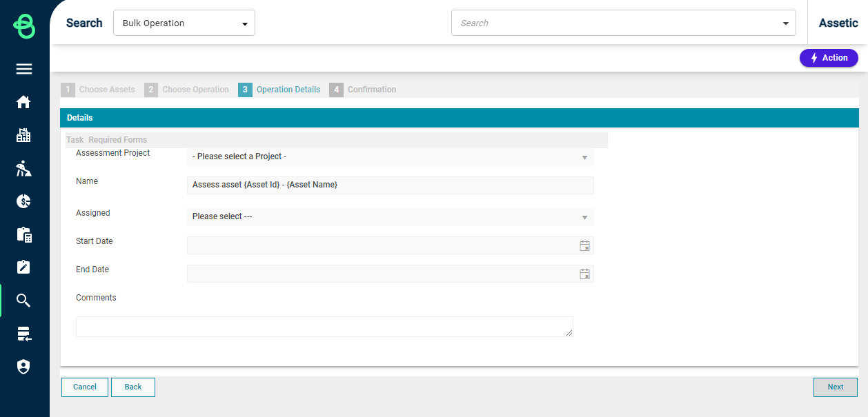Open the Start Date calendar picker
This screenshot has width=868, height=417.
(584, 245)
